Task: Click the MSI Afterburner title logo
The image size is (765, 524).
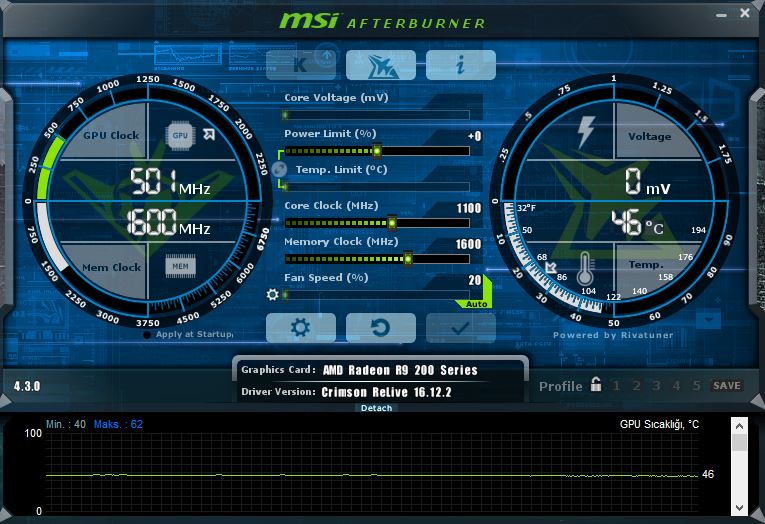Action: coord(382,21)
